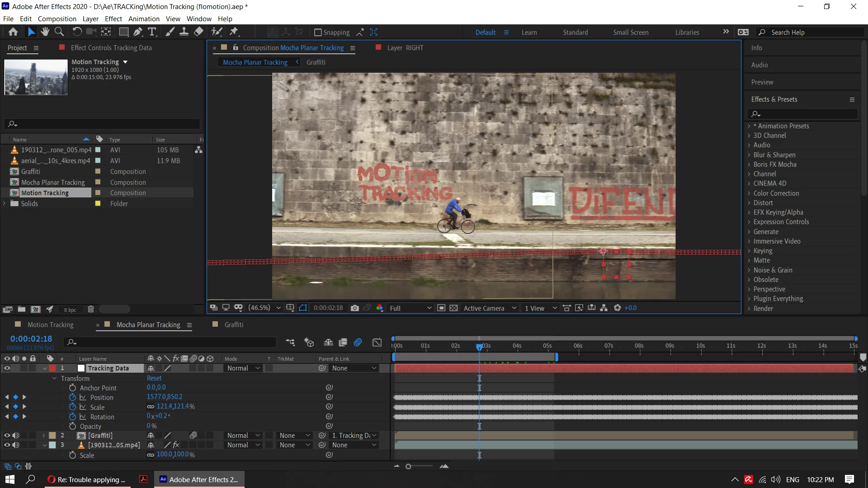Viewport: 868px width, 488px height.
Task: Switch to the Learn workspace
Action: click(529, 33)
